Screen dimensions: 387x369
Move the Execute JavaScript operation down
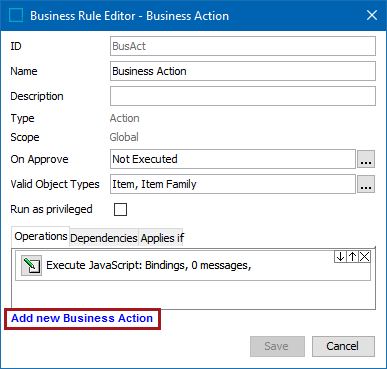click(x=340, y=257)
